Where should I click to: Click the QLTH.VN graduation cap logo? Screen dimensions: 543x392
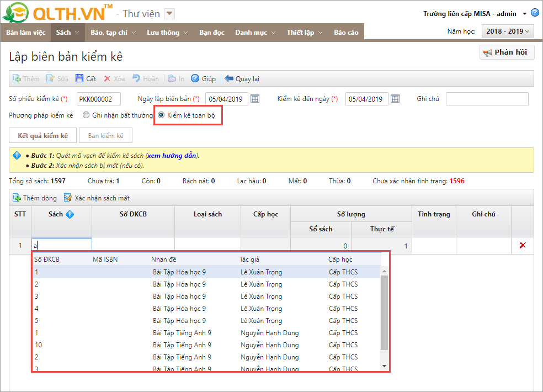[15, 13]
